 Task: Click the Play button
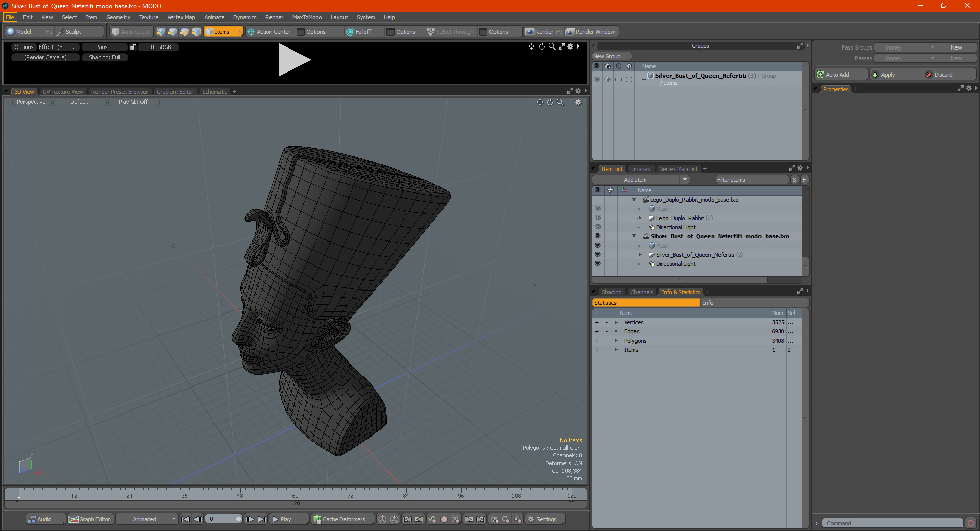(x=289, y=519)
